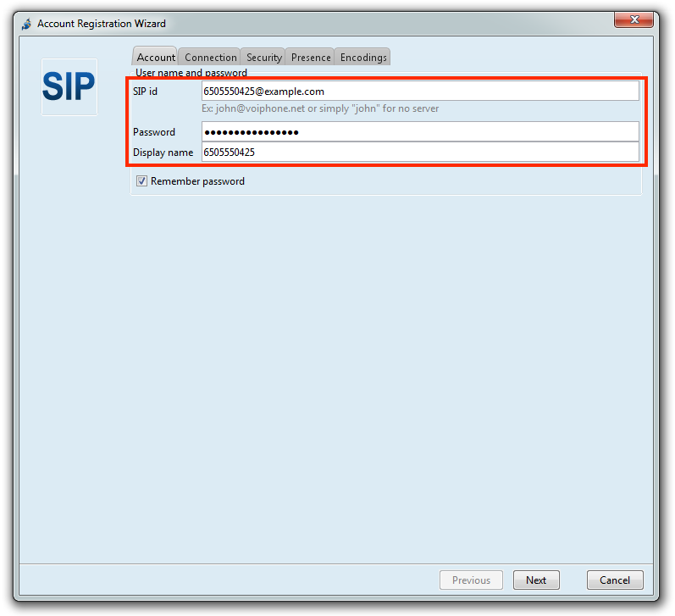The height and width of the screenshot is (616, 675).
Task: Select the Account tab
Action: (x=156, y=57)
